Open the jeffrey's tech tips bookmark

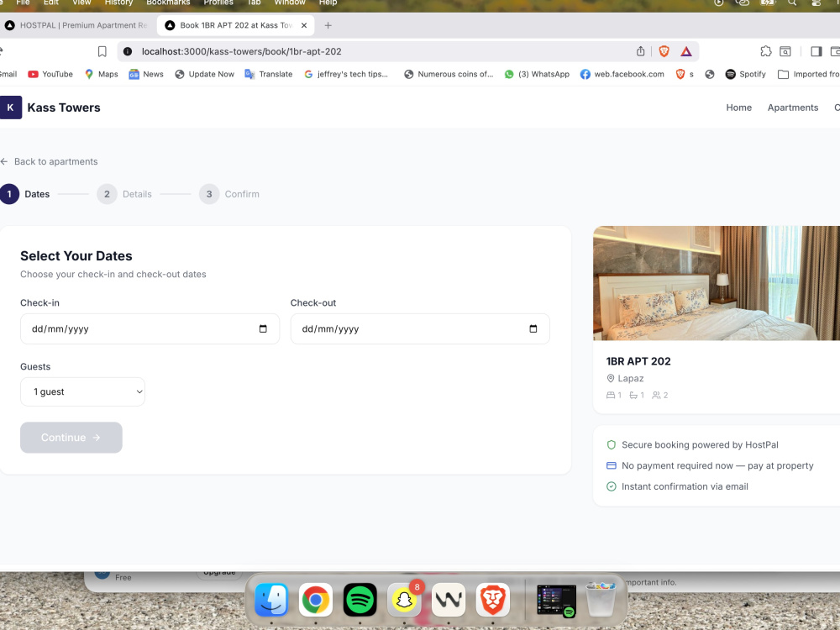[x=346, y=74]
